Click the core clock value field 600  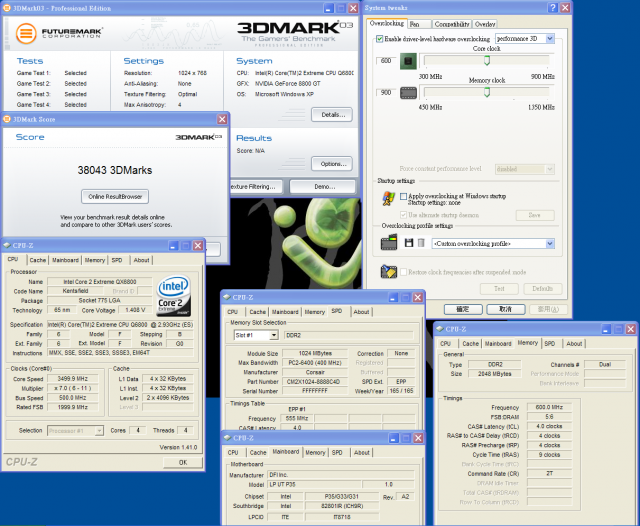click(386, 61)
